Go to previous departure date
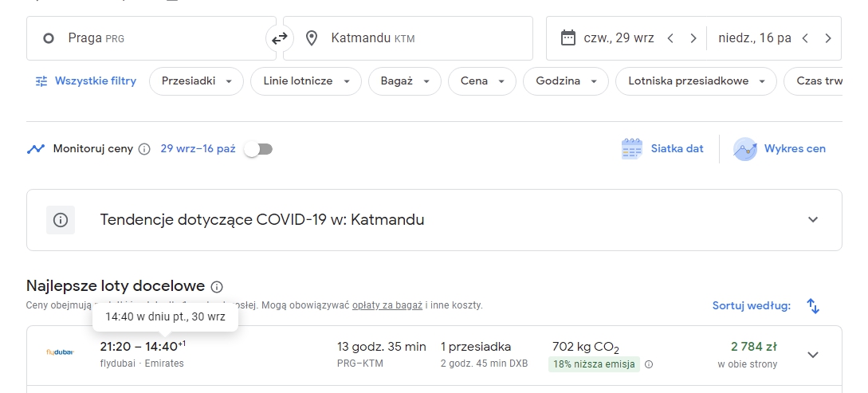The height and width of the screenshot is (393, 868). 670,38
